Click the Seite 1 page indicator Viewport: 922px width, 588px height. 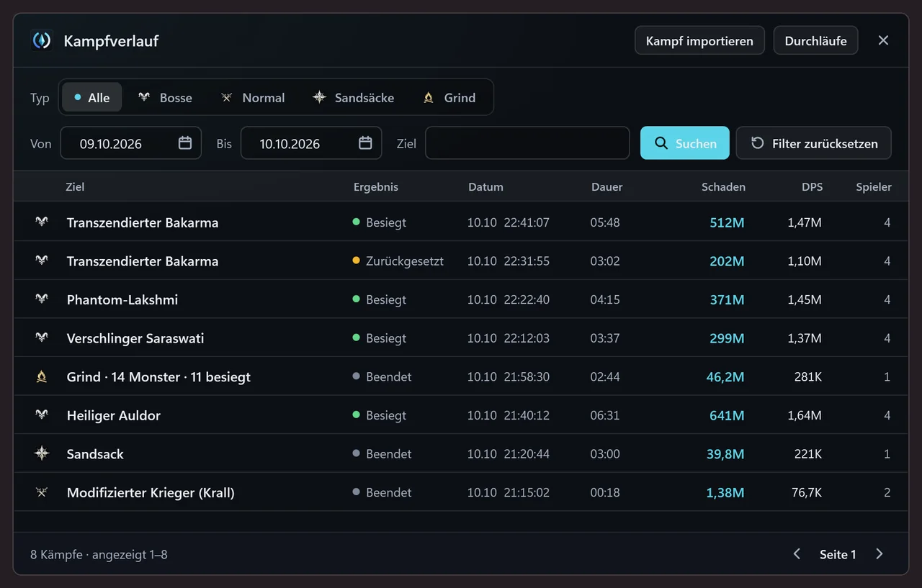tap(838, 554)
